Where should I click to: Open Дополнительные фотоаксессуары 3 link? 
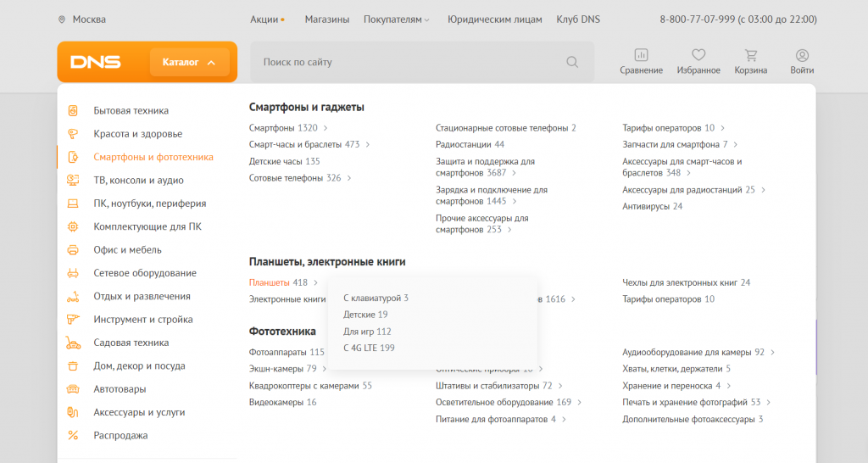[x=693, y=419]
